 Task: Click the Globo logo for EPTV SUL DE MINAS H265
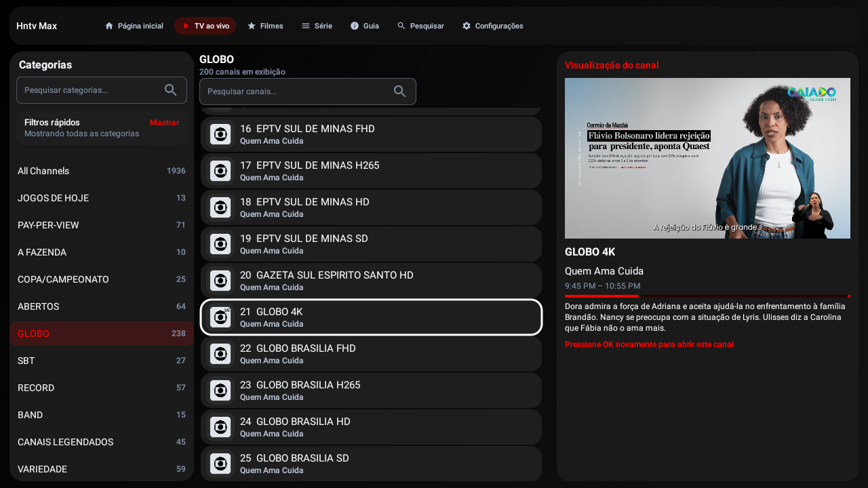click(220, 171)
